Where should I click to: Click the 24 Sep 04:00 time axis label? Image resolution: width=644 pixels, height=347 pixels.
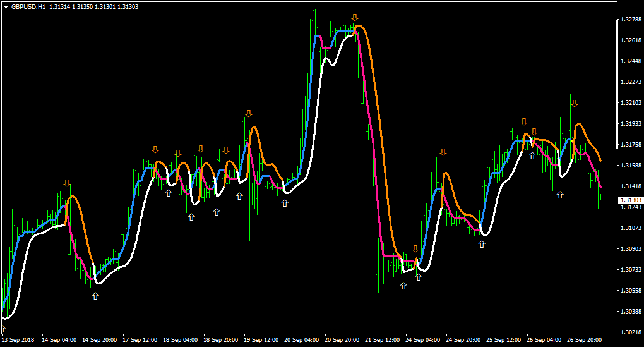(422, 340)
